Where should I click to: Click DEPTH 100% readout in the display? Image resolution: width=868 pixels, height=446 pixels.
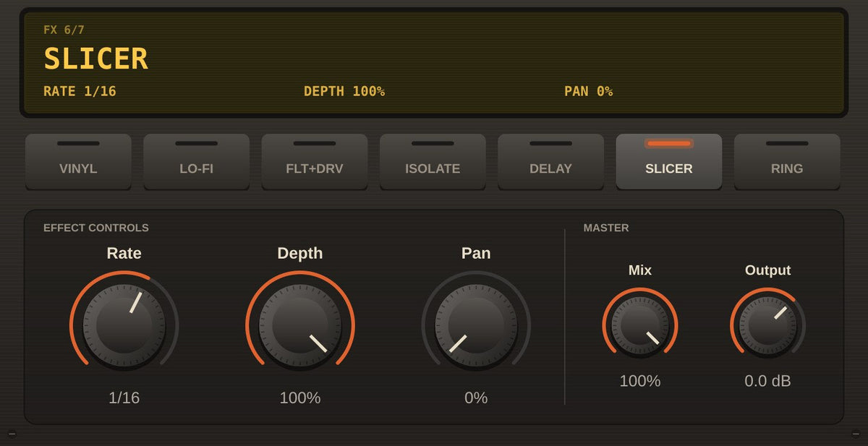click(x=344, y=91)
